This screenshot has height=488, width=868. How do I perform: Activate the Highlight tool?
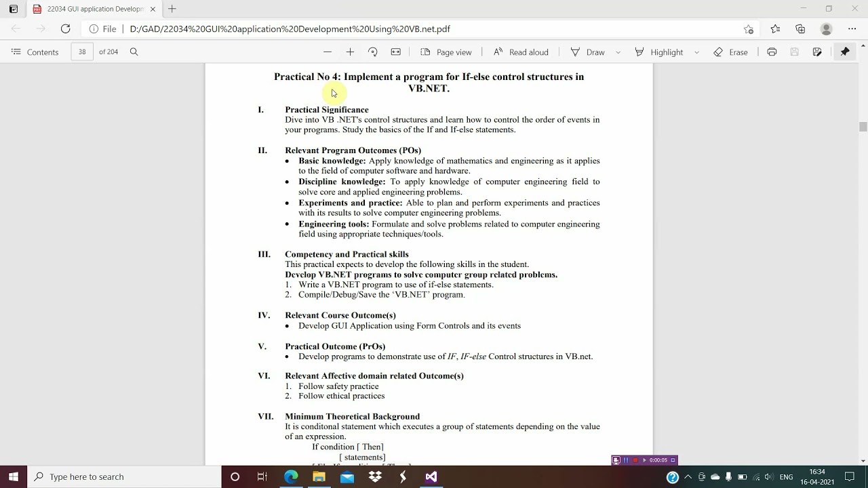[x=658, y=52]
